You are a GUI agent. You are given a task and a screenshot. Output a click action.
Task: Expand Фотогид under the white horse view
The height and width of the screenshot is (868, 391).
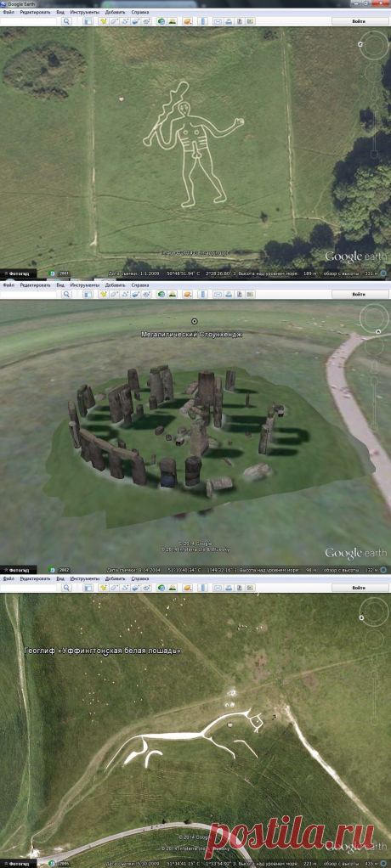coord(19,864)
